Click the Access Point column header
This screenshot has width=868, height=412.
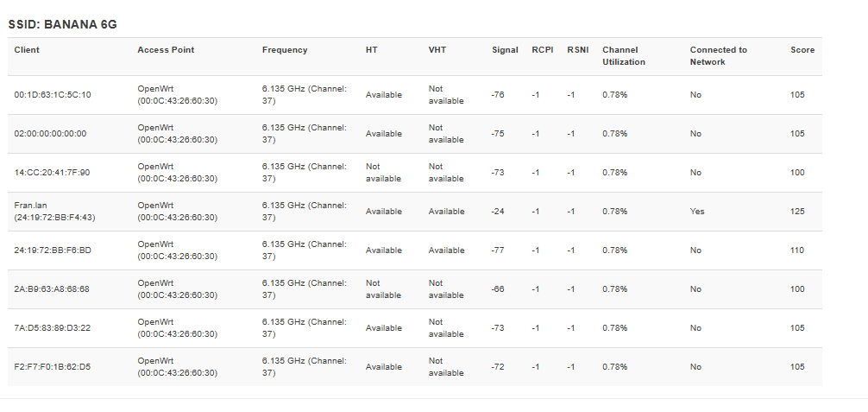tap(166, 50)
